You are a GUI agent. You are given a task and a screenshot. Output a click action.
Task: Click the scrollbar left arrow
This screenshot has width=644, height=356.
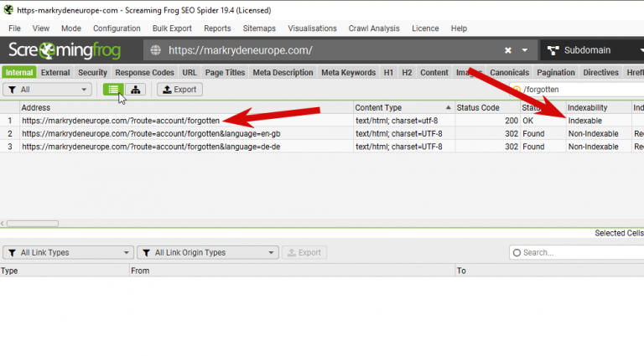[x=3, y=224]
